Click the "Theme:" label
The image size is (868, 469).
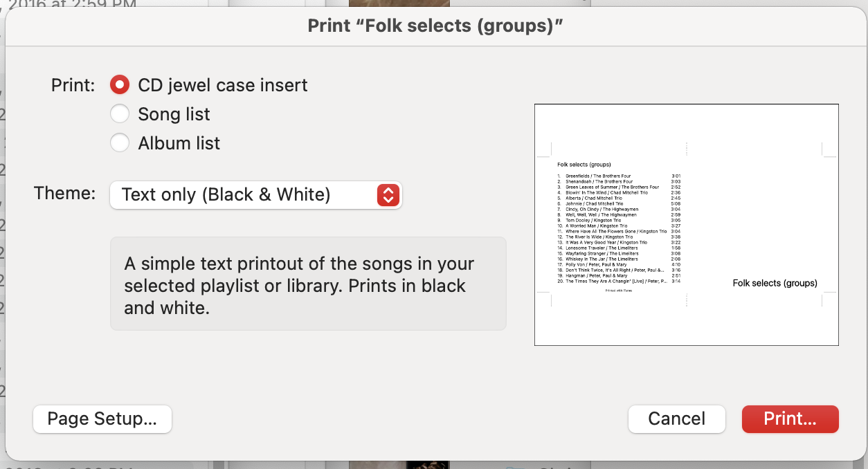coord(64,193)
